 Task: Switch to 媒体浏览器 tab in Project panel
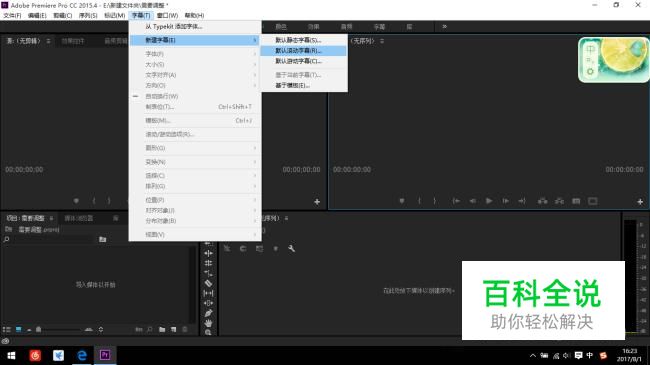tap(78, 218)
